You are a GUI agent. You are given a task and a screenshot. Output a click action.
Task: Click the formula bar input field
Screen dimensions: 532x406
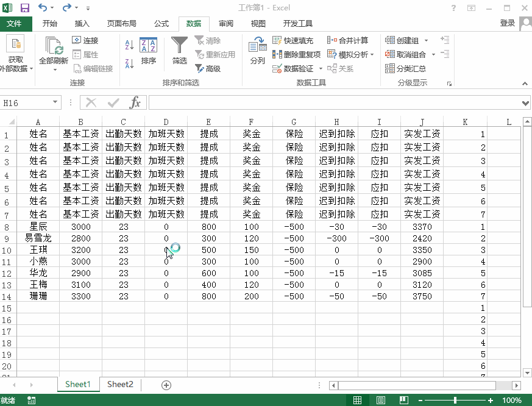(334, 102)
